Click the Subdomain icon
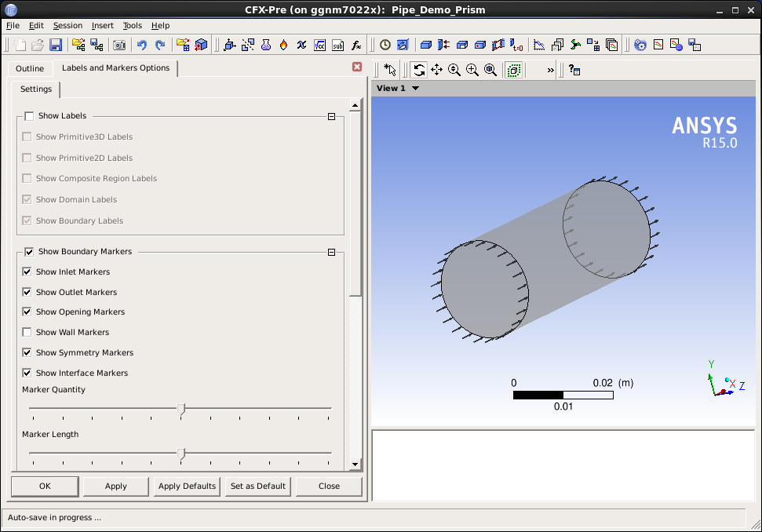This screenshot has width=762, height=532. [462, 46]
